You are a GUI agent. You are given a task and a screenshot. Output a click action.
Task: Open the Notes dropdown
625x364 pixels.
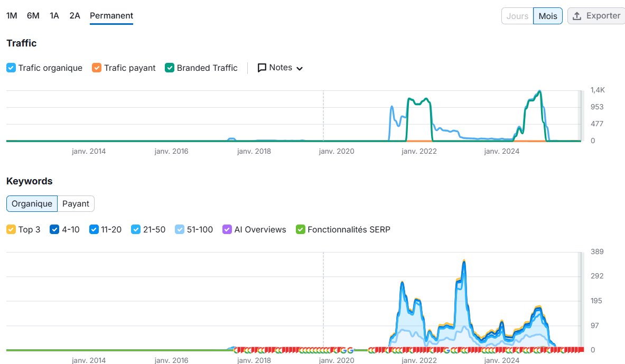click(x=280, y=68)
